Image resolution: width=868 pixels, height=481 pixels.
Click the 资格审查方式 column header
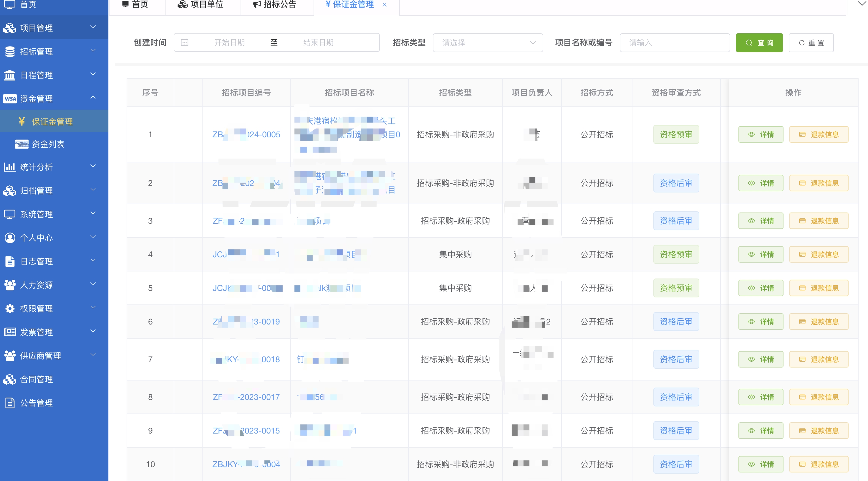pyautogui.click(x=676, y=93)
